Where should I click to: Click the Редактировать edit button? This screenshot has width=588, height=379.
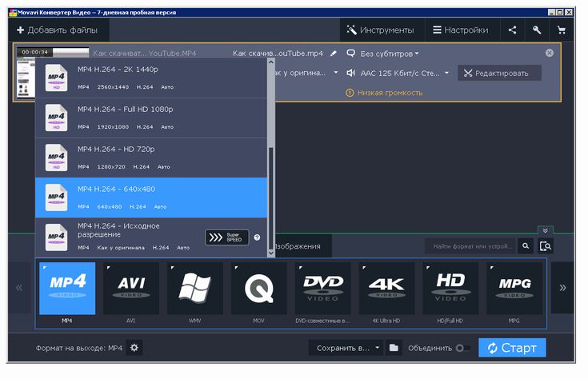pos(499,73)
